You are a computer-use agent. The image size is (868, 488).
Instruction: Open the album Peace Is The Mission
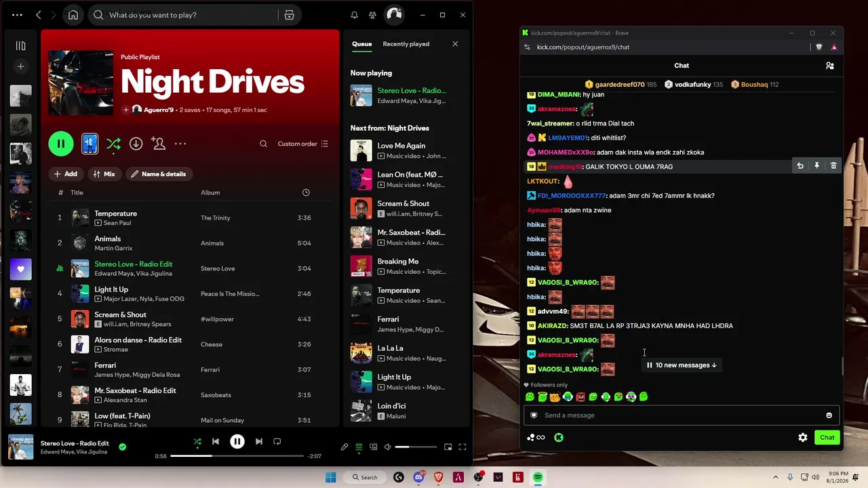coord(230,293)
